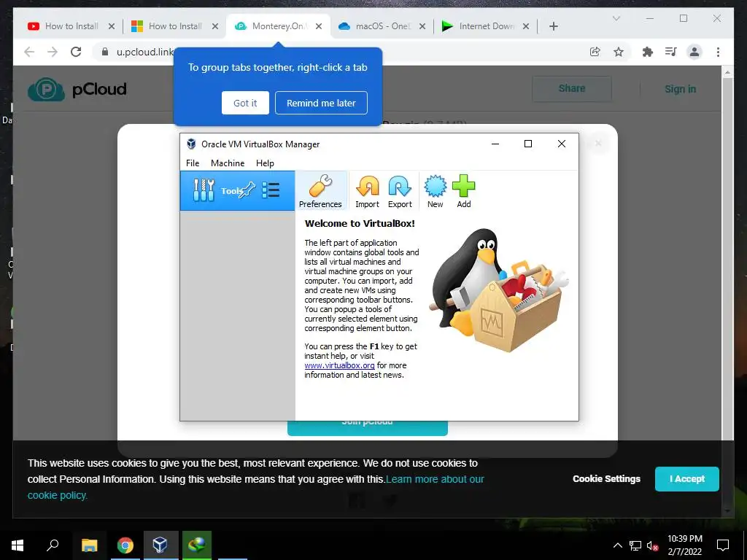Viewport: 747px width, 560px height.
Task: Follow the www.virtualbox.org link
Action: [x=340, y=365]
